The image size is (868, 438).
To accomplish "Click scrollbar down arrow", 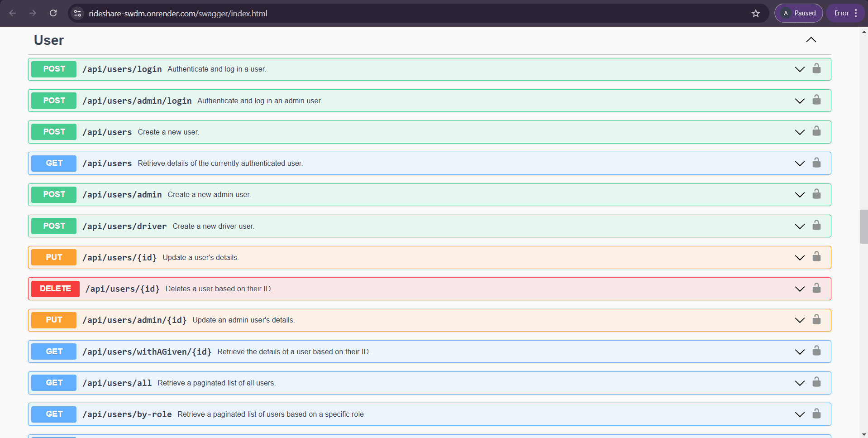I will [x=864, y=434].
